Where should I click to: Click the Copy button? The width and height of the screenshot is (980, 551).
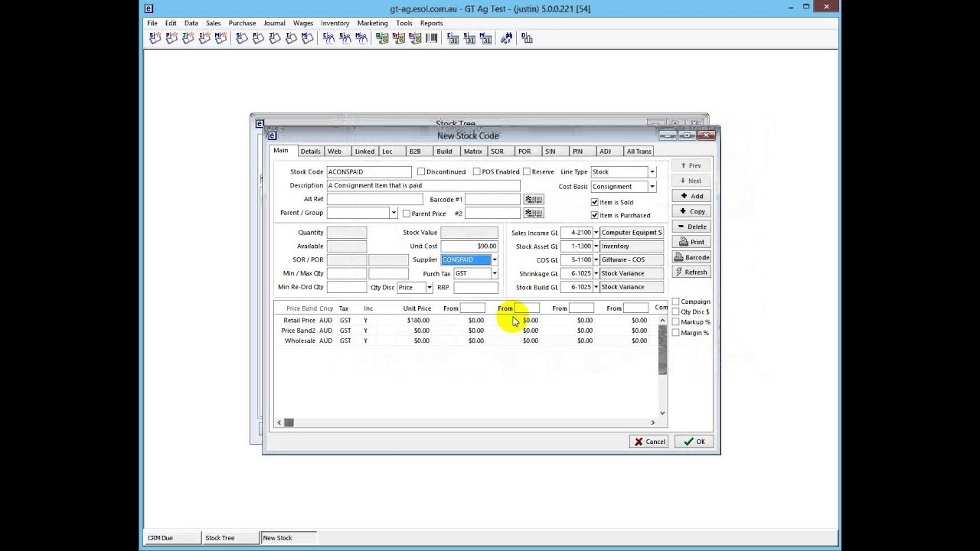[691, 211]
